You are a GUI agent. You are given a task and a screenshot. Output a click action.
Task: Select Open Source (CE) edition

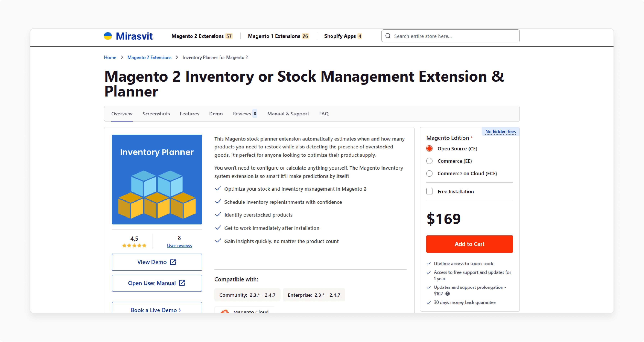coord(429,148)
